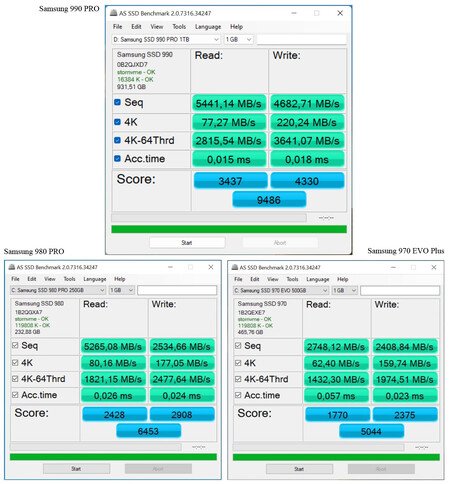Toggle Acc.time checkbox in 980 PRO window
Viewport: 450px width, 484px height.
click(15, 395)
